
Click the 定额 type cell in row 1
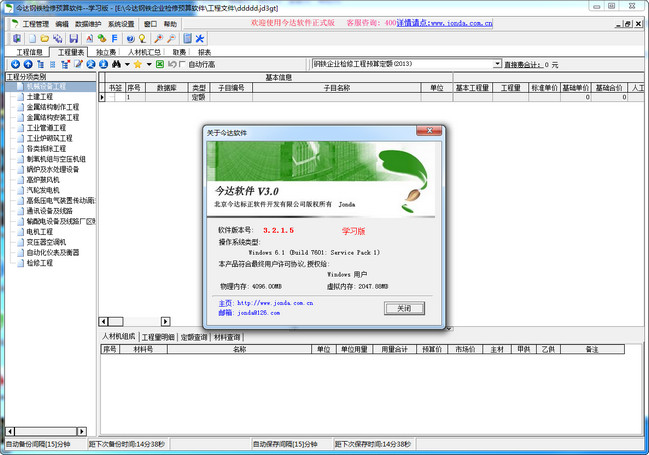(199, 97)
